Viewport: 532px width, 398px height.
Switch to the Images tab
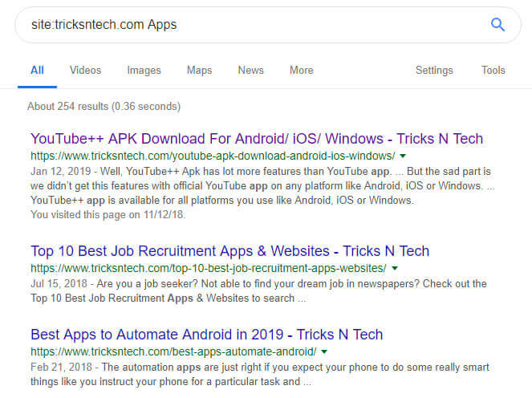[x=144, y=71]
